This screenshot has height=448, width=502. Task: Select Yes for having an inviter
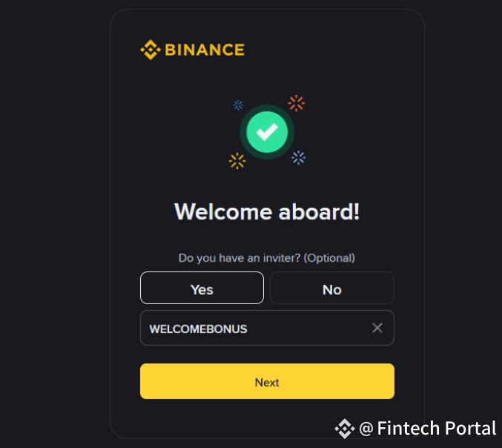[x=202, y=289]
